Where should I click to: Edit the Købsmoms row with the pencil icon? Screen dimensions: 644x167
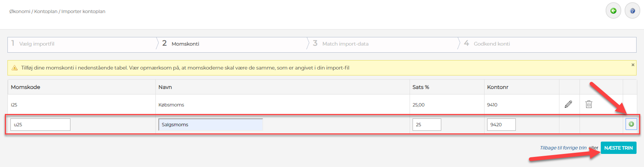(568, 104)
